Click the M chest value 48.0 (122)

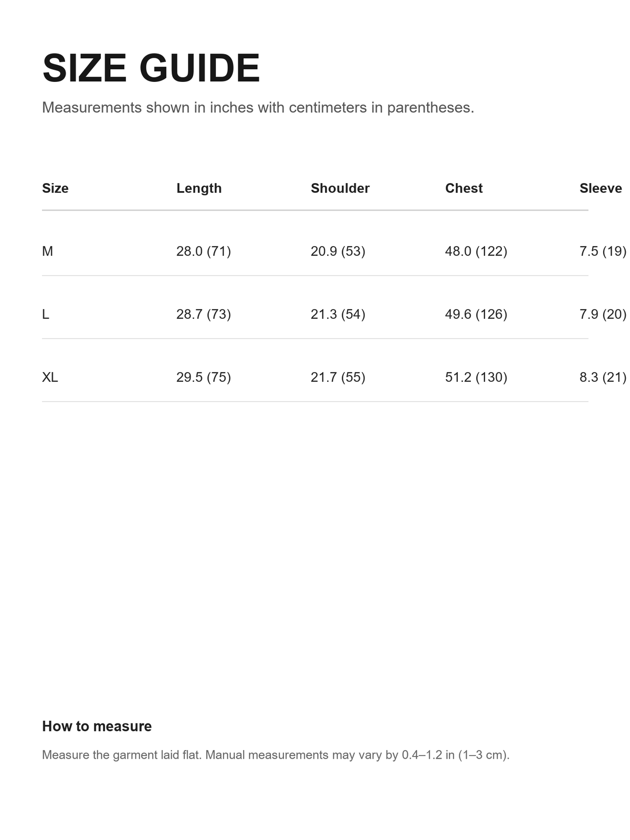pyautogui.click(x=476, y=251)
